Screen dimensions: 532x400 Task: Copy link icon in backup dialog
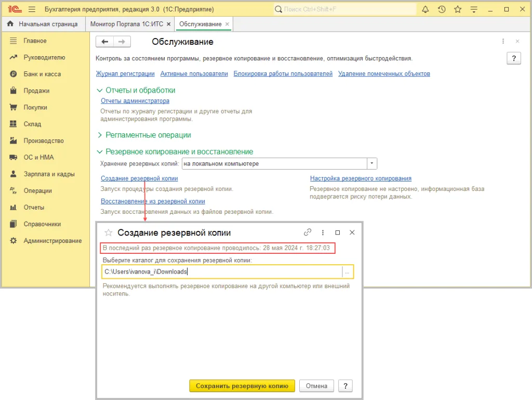coord(308,233)
